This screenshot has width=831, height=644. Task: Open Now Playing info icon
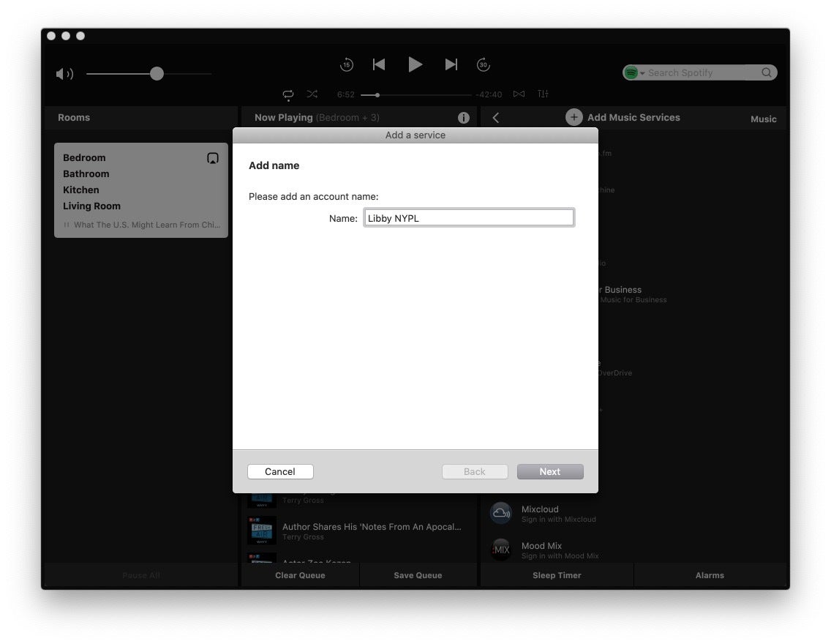[464, 118]
